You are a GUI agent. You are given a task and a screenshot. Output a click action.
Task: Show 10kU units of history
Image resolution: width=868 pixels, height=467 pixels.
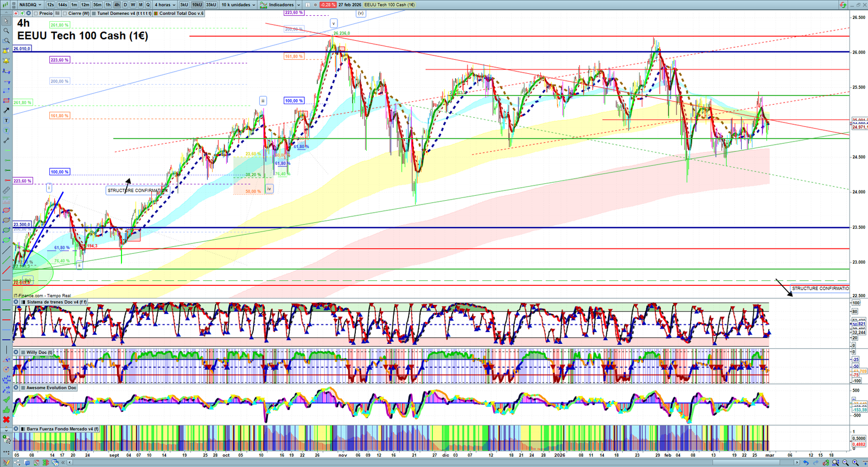pos(197,5)
